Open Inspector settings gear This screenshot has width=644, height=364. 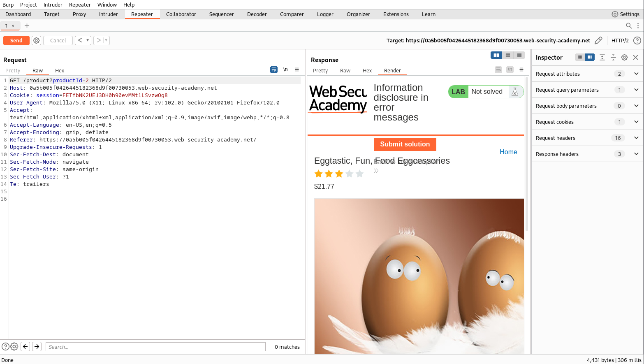point(624,57)
